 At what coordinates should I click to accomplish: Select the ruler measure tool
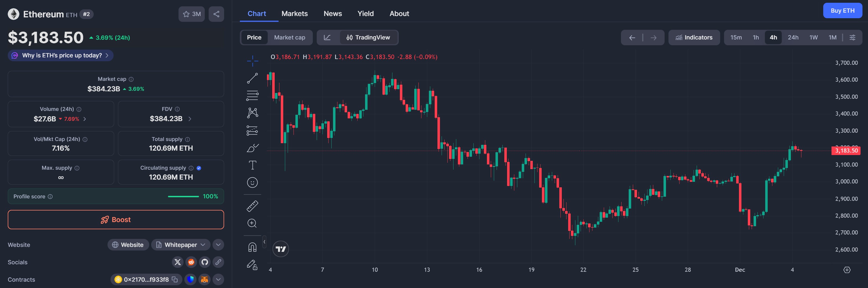tap(252, 206)
